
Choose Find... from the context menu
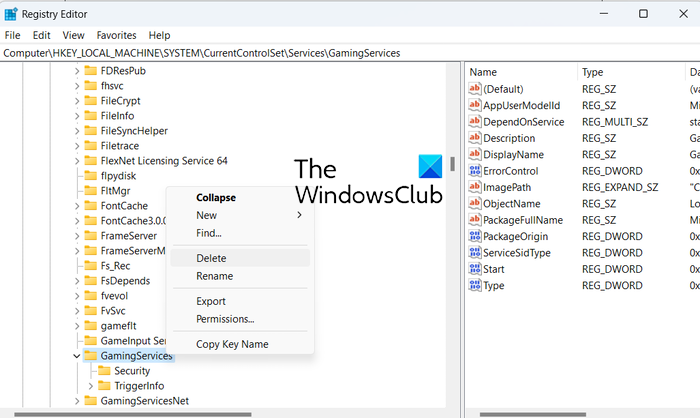click(x=240, y=233)
